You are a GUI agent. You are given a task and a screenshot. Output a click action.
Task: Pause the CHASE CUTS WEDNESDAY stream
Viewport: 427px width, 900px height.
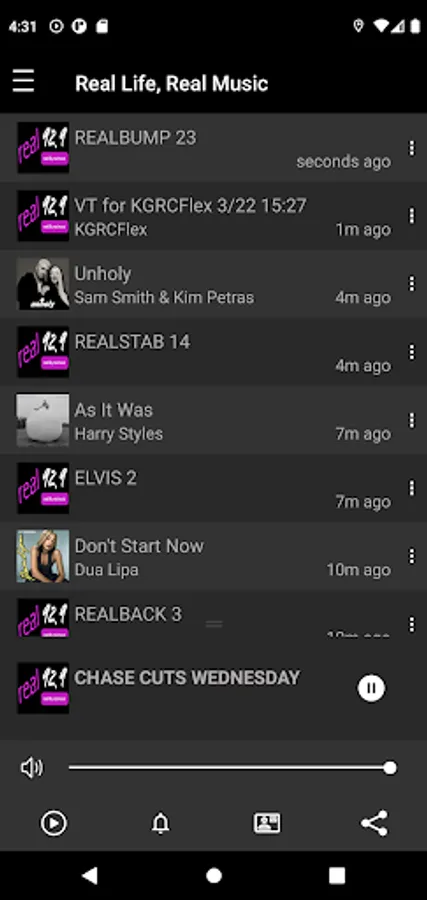point(371,688)
